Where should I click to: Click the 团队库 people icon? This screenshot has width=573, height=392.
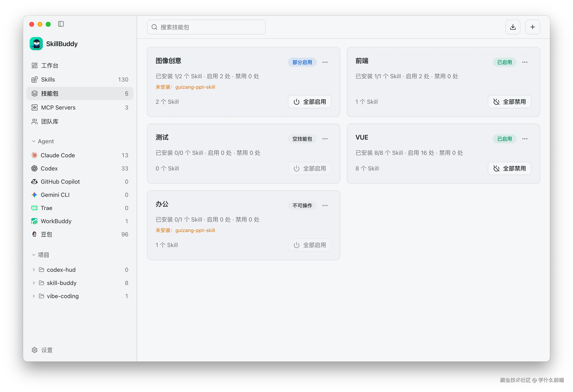pos(35,121)
